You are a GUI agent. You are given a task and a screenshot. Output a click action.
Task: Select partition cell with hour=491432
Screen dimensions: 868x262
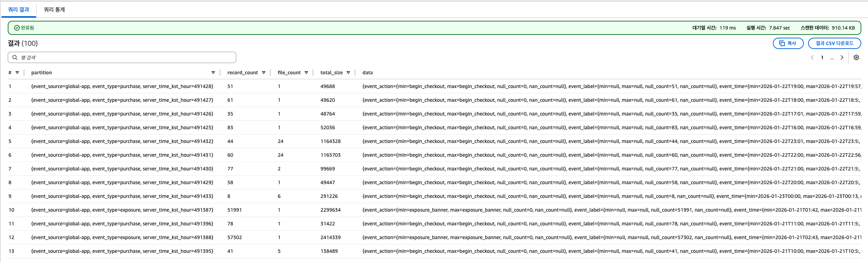point(122,141)
